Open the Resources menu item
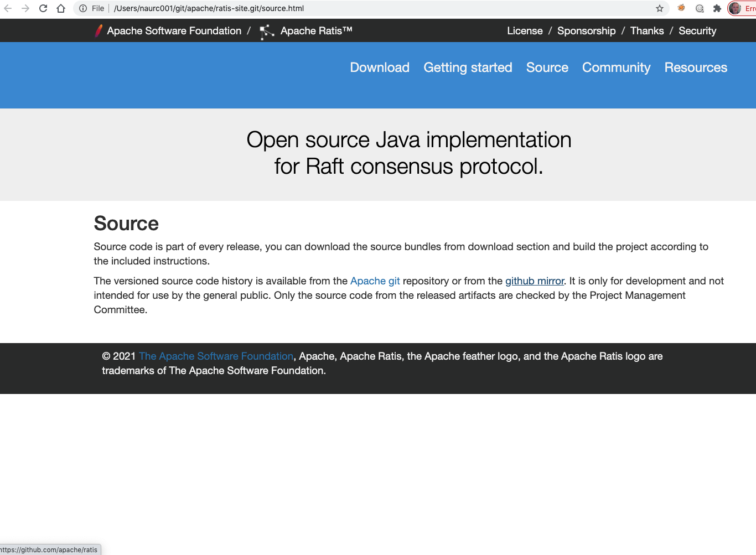Image resolution: width=756 pixels, height=555 pixels. [x=696, y=68]
